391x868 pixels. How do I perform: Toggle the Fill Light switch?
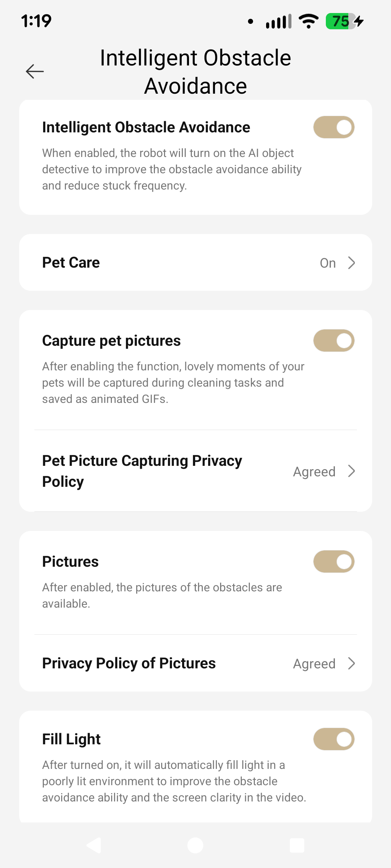click(x=334, y=739)
